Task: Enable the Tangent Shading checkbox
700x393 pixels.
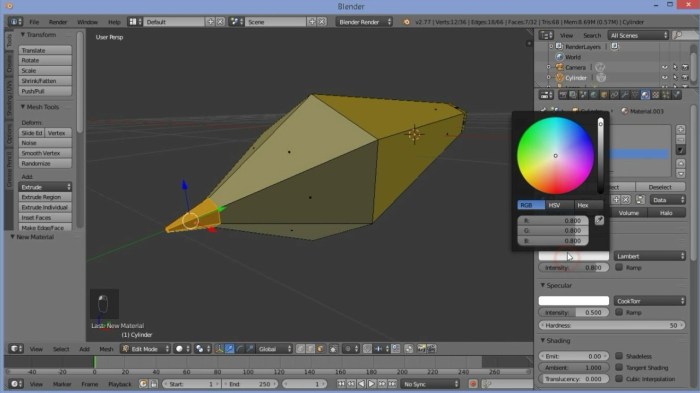Action: coord(619,367)
